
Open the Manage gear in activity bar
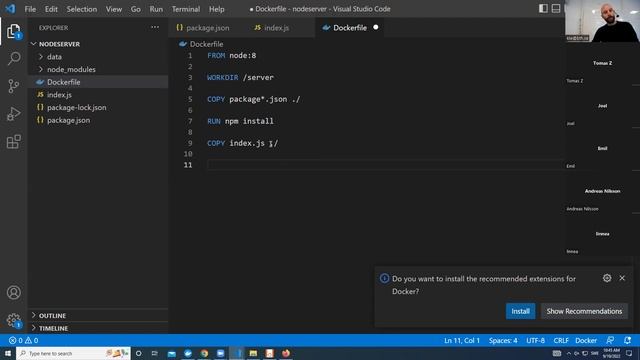coord(13,320)
